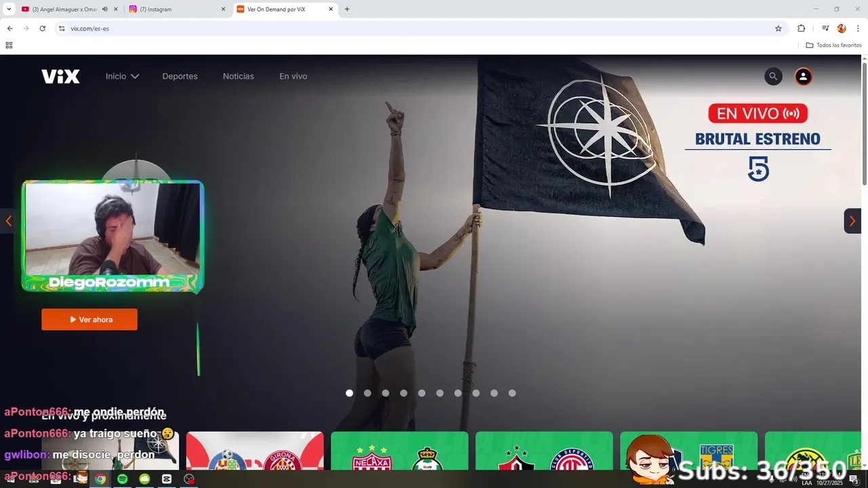Open the Atlas vs Toluca match card
Viewport: 868px width, 488px height.
pos(544,451)
